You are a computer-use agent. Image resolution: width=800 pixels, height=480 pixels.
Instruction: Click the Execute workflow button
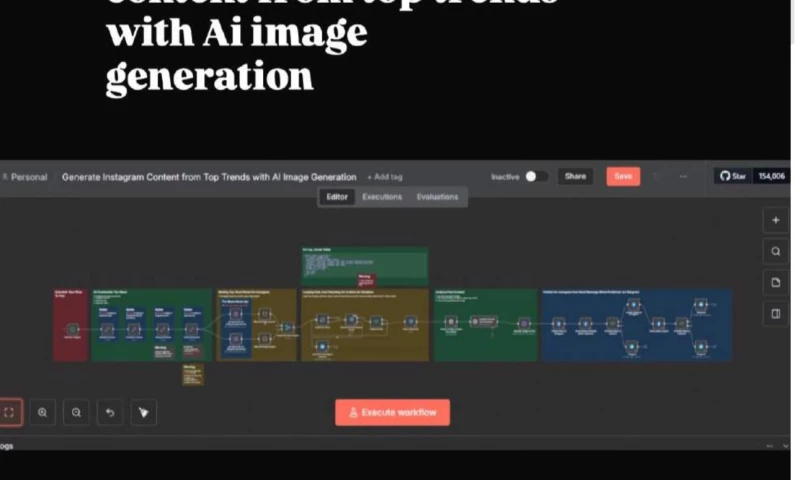[x=392, y=412]
